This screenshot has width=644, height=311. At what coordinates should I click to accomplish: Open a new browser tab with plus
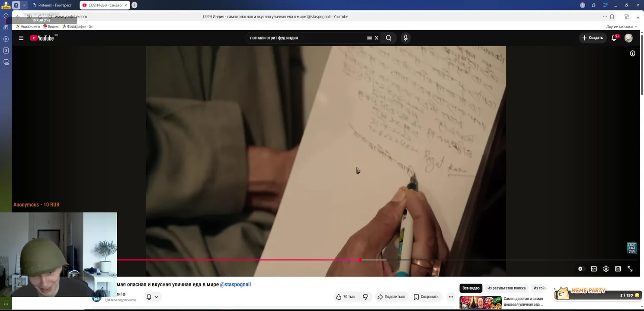coord(135,5)
